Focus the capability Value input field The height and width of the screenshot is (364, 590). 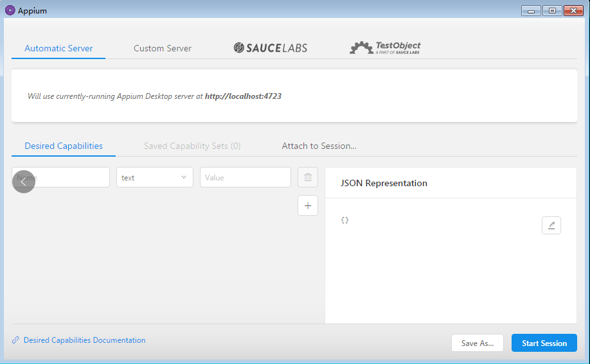(246, 177)
